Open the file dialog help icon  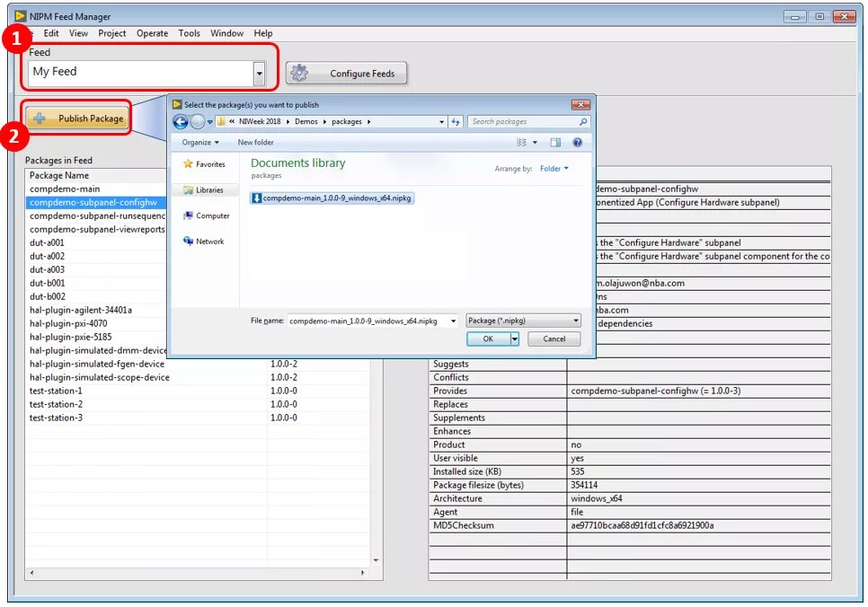pyautogui.click(x=578, y=143)
